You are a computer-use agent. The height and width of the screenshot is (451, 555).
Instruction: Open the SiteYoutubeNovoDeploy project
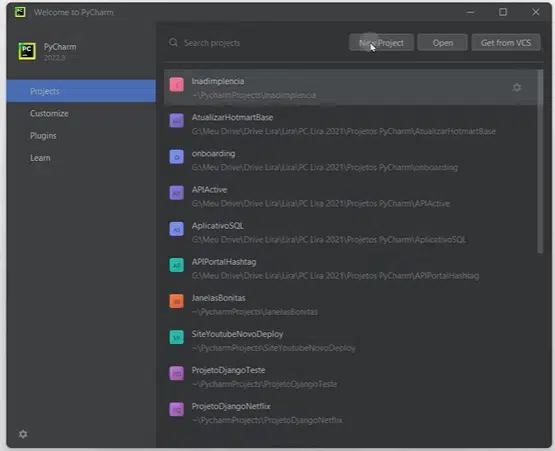[350, 341]
